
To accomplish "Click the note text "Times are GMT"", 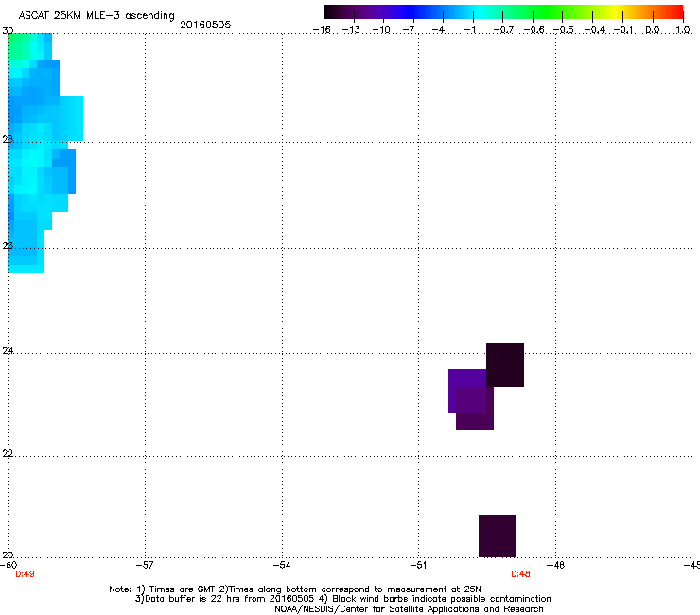I will [x=183, y=589].
